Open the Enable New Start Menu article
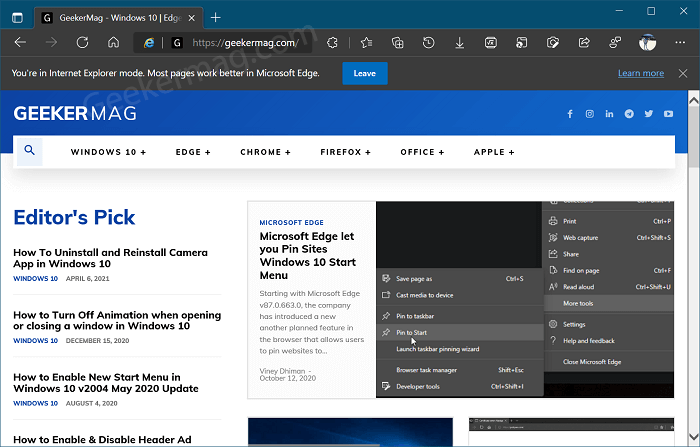The image size is (700, 447). [x=106, y=383]
